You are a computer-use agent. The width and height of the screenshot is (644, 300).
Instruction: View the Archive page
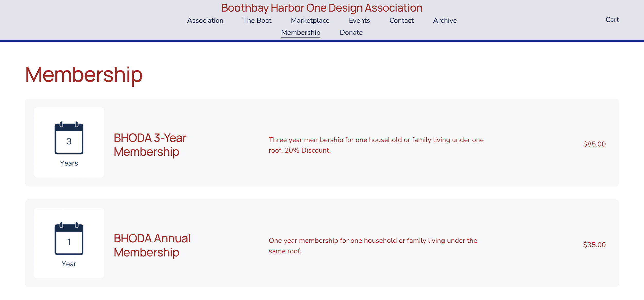445,20
